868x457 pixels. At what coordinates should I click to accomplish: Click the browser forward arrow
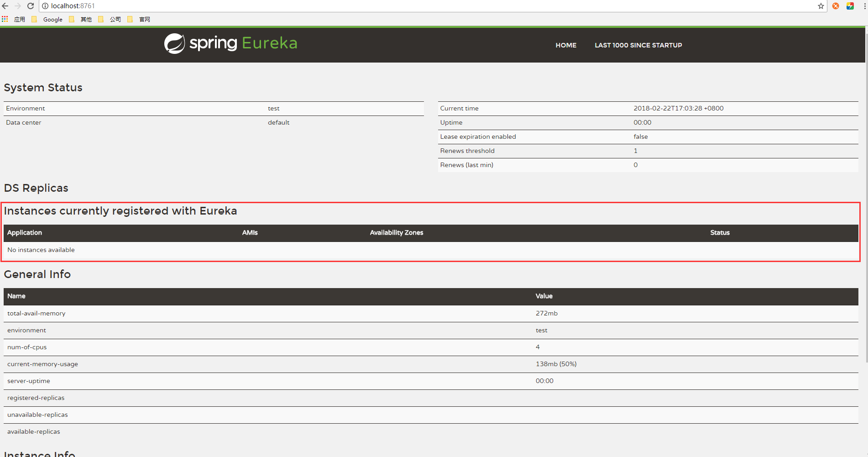coord(18,6)
